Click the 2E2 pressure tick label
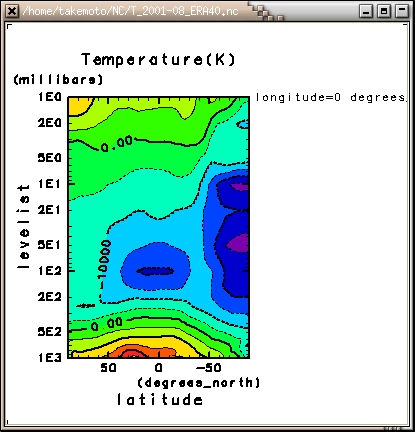The width and height of the screenshot is (415, 432). click(x=50, y=297)
